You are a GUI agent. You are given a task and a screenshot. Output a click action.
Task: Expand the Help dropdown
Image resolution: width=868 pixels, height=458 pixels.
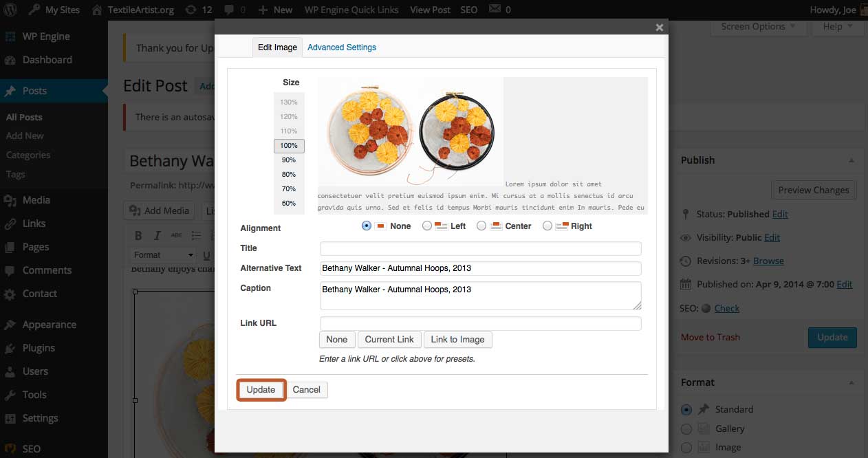click(x=838, y=27)
